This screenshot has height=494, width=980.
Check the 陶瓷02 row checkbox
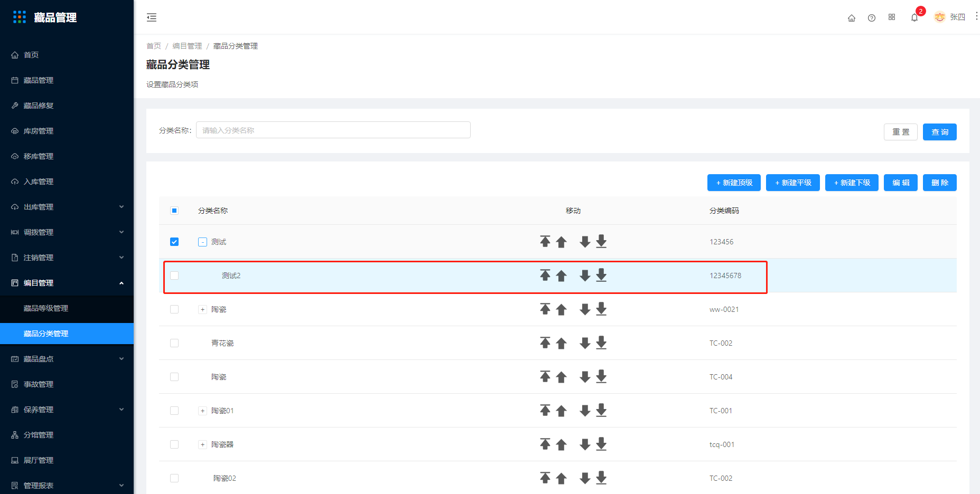(174, 478)
